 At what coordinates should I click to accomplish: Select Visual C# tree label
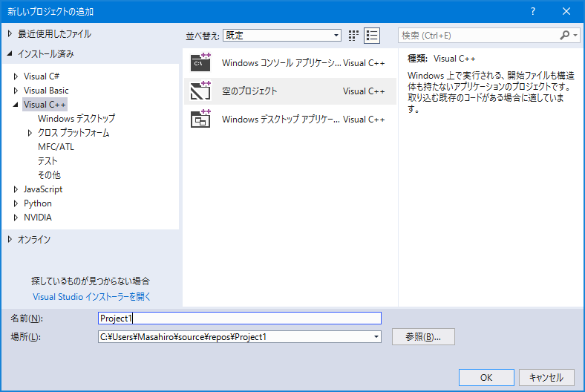click(x=42, y=76)
